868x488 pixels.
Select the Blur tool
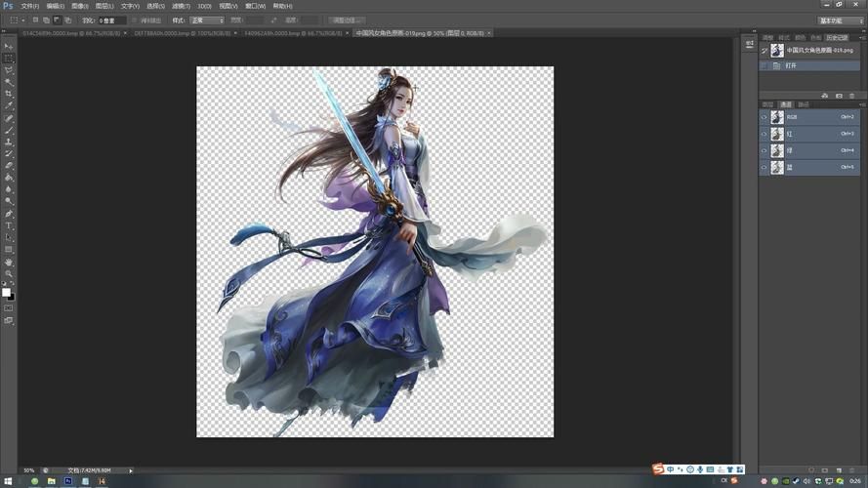[x=9, y=189]
